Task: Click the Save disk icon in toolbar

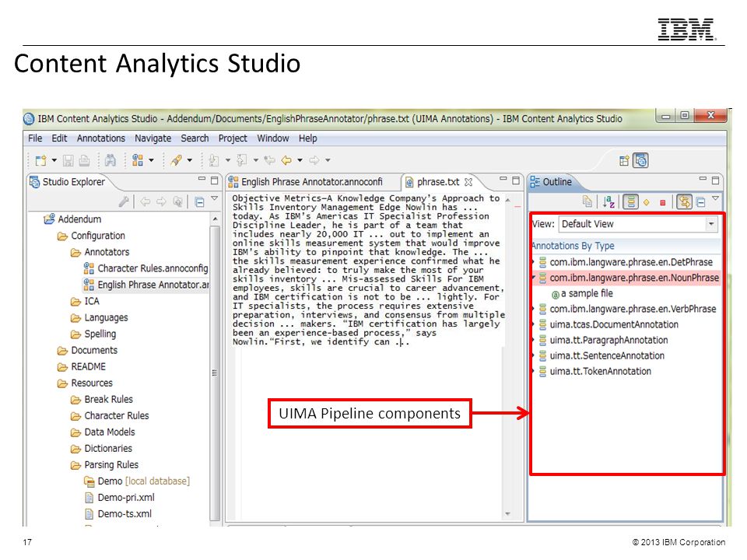Action: tap(68, 160)
